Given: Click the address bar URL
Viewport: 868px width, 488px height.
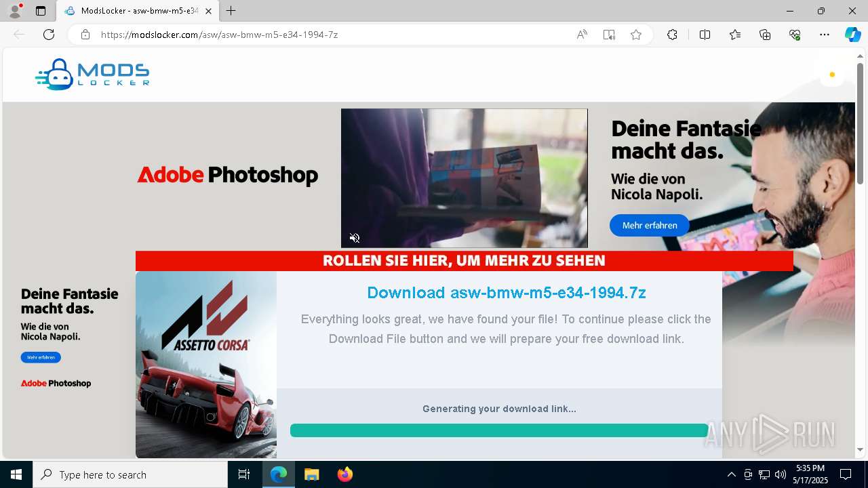Looking at the screenshot, I should (219, 35).
